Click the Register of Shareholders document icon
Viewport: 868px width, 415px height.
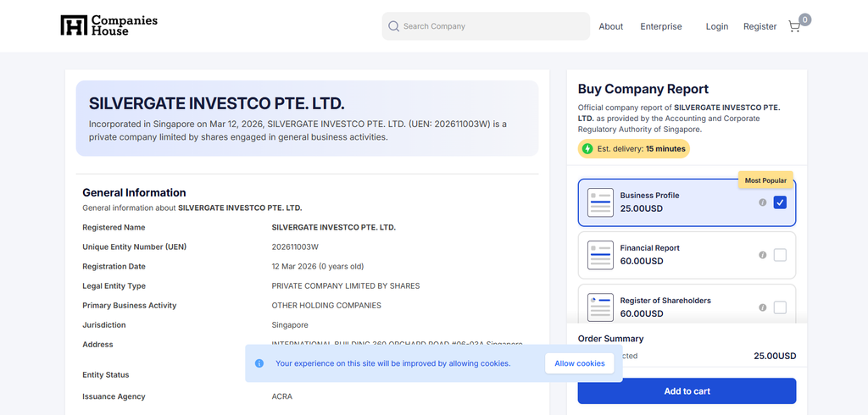[600, 307]
